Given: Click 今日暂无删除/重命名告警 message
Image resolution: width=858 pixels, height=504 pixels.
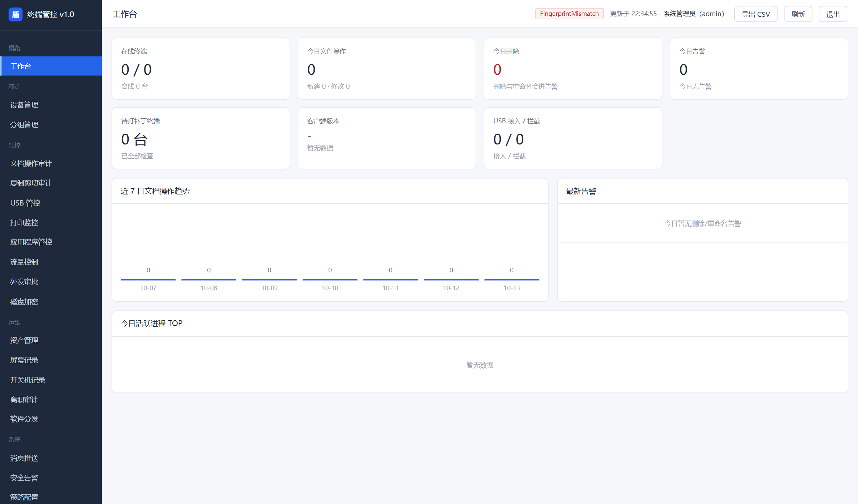Looking at the screenshot, I should click(702, 223).
